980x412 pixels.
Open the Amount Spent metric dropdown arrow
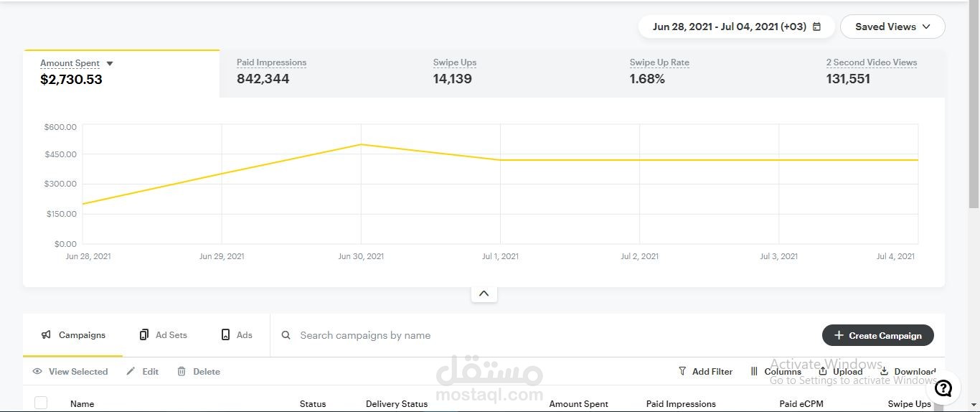[x=110, y=63]
